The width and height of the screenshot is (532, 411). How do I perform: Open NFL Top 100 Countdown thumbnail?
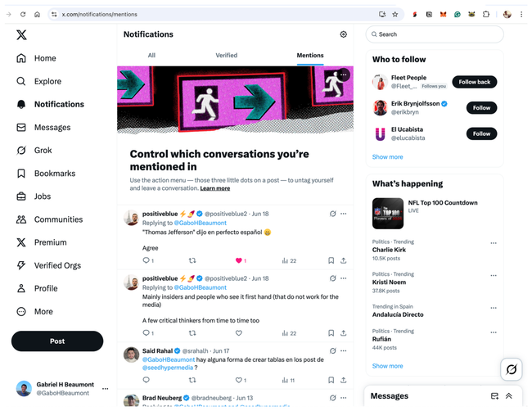pyautogui.click(x=388, y=214)
